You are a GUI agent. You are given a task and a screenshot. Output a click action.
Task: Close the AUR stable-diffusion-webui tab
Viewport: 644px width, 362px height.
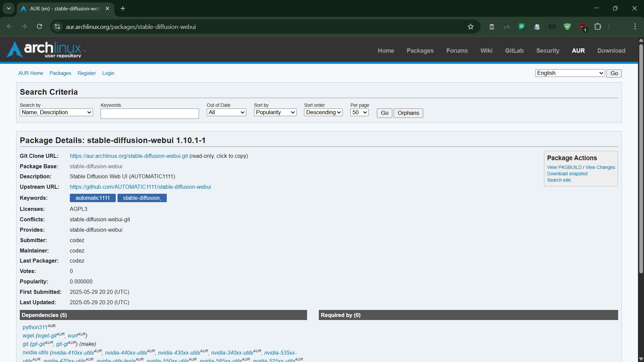click(107, 8)
